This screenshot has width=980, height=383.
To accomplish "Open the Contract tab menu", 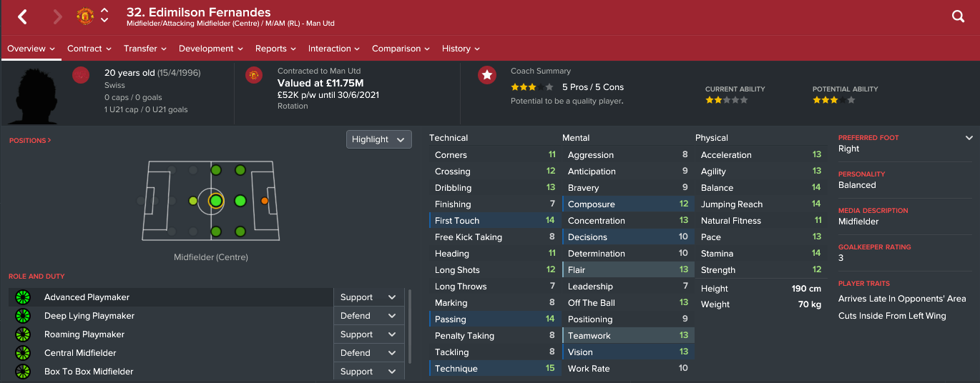I will (x=89, y=49).
